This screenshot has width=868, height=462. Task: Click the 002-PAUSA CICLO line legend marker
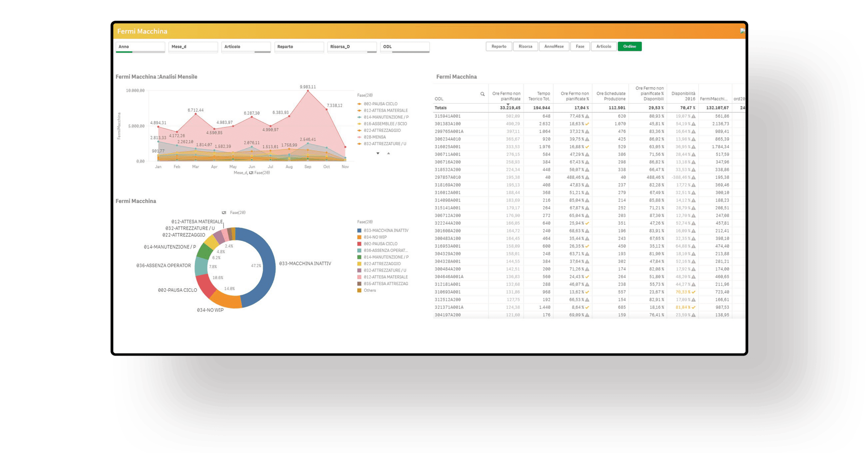click(x=359, y=104)
